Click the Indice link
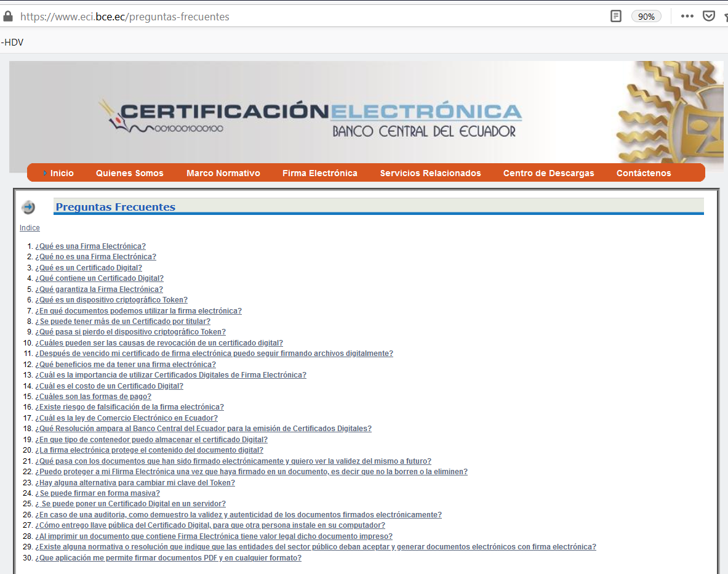Screen dimensions: 728x574 pyautogui.click(x=30, y=227)
